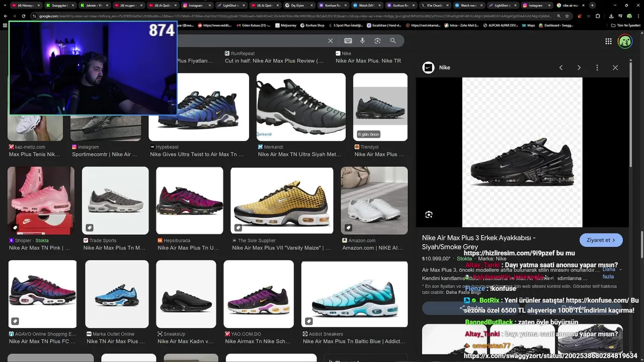Image resolution: width=644 pixels, height=362 pixels.
Task: Open the Nike Gives Ultra Twist link
Action: coord(197,154)
